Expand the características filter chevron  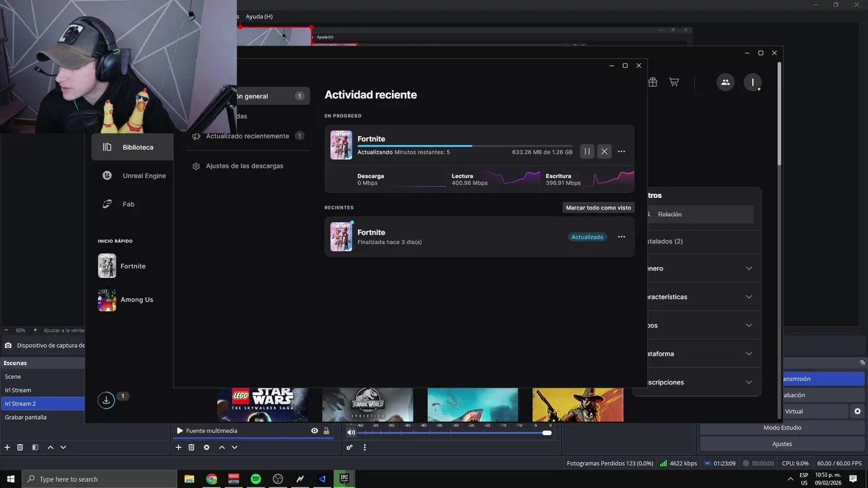click(x=749, y=297)
